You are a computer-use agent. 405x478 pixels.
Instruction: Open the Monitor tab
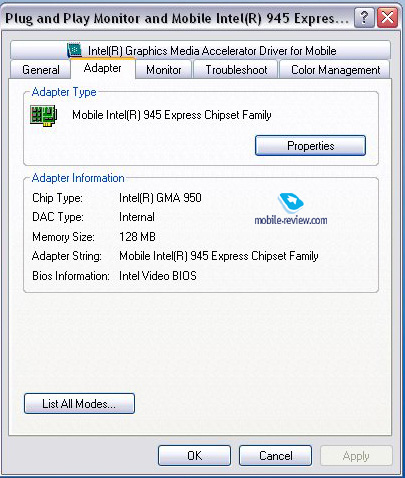164,70
